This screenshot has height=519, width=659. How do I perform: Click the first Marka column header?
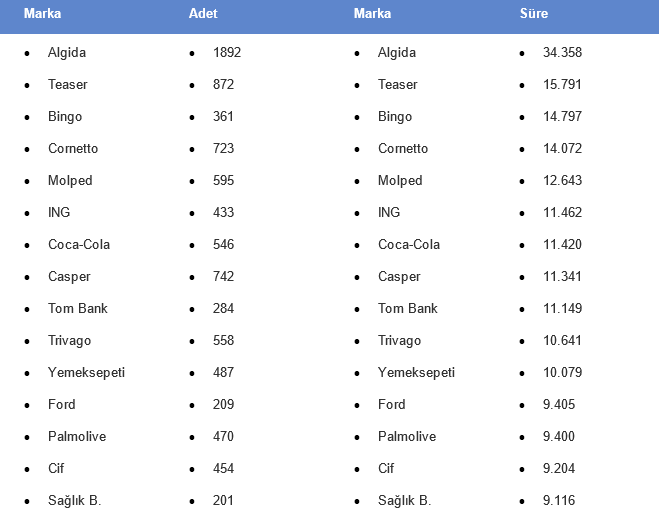[42, 13]
